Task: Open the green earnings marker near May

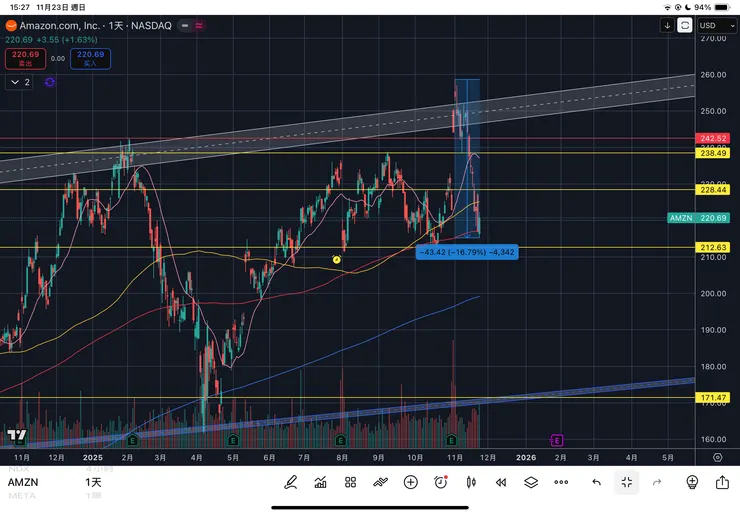Action: coord(233,440)
